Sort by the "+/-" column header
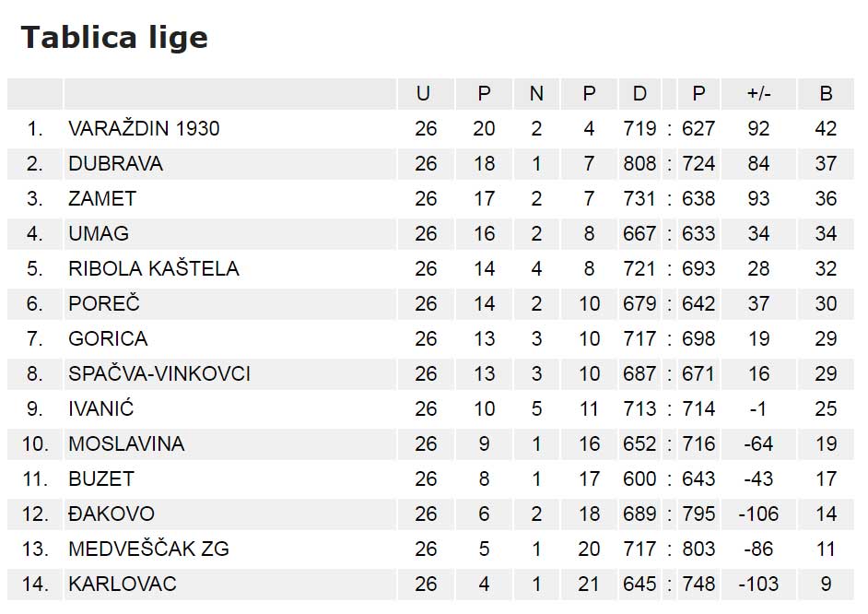Image resolution: width=868 pixels, height=614 pixels. tap(758, 93)
